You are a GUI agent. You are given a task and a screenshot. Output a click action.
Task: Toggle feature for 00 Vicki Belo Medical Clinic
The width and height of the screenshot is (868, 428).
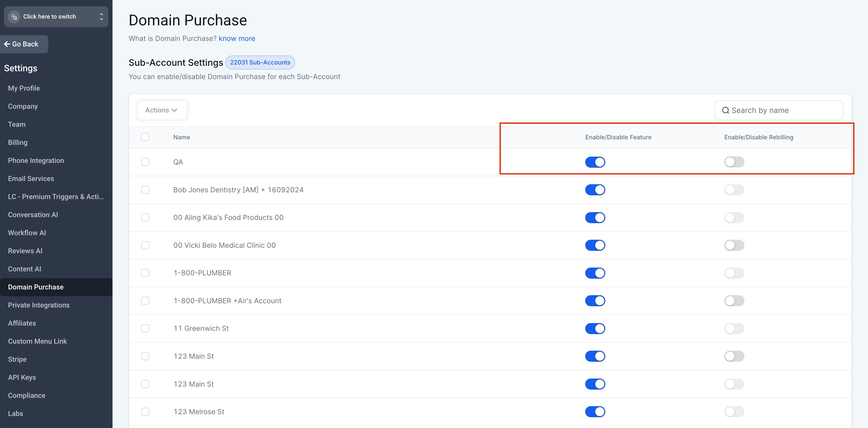(595, 245)
